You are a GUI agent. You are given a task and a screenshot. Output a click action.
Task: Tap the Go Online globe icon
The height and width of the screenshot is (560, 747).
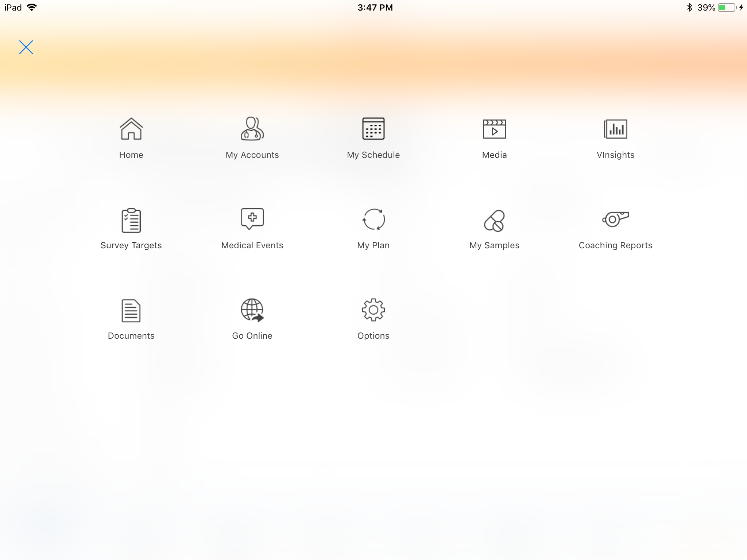click(x=252, y=310)
